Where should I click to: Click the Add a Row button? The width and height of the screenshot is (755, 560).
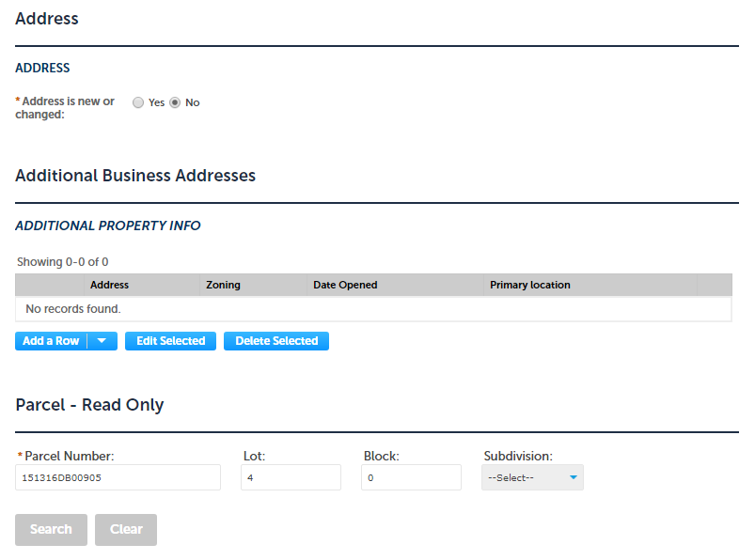[x=51, y=341]
